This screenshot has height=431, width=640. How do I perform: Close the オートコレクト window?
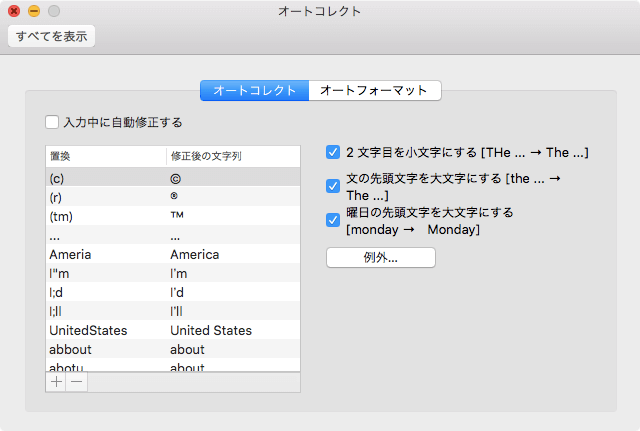(14, 11)
